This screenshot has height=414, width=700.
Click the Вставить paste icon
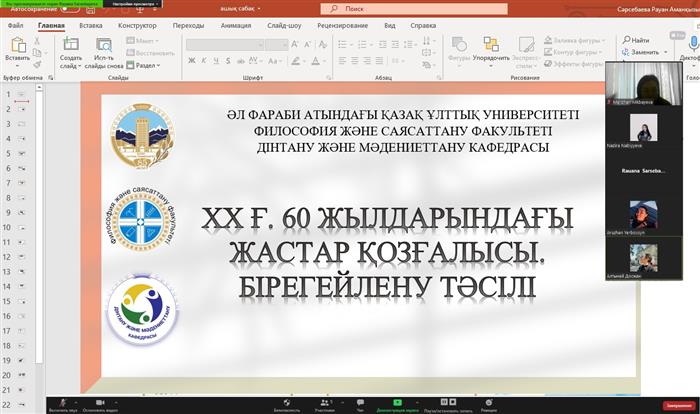click(x=17, y=45)
